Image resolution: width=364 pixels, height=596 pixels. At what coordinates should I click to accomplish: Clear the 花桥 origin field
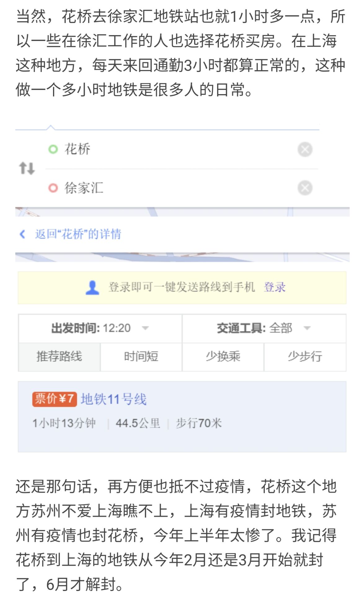305,149
